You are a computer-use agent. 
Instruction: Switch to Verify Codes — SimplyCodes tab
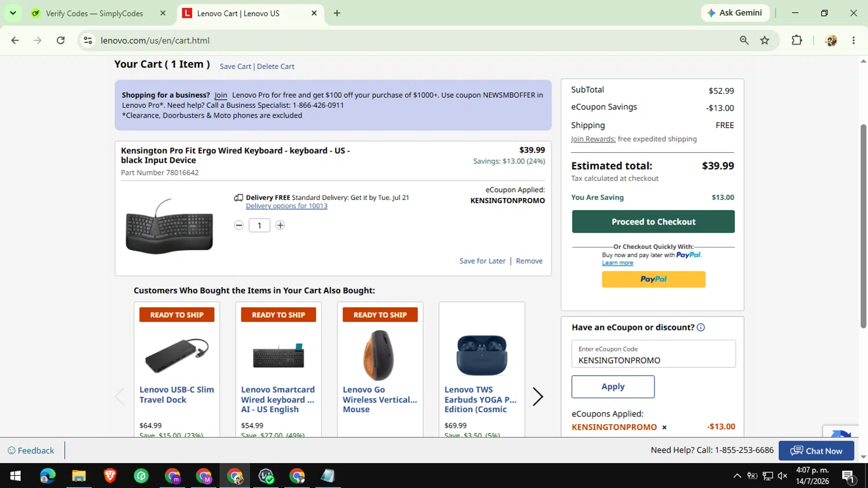94,13
